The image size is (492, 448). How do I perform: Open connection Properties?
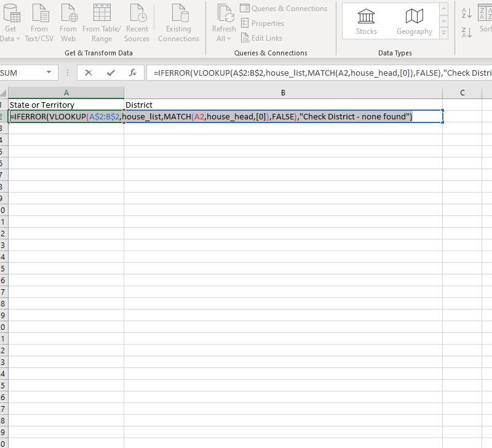tap(263, 23)
